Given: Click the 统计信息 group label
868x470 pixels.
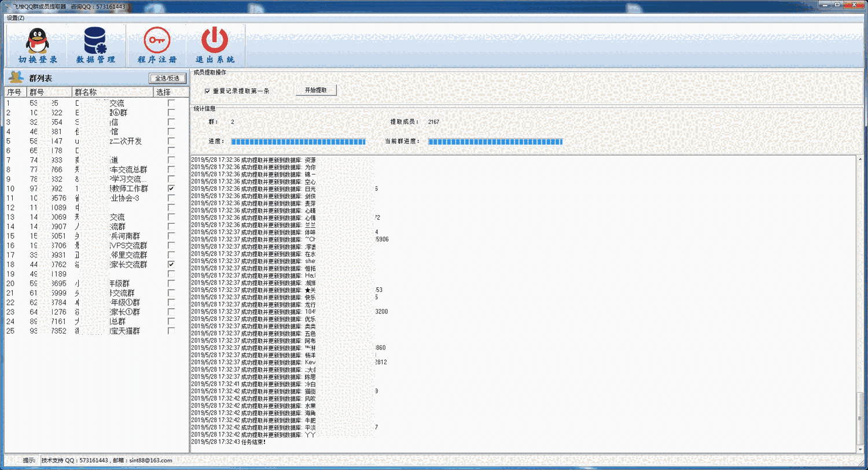Looking at the screenshot, I should tap(204, 109).
